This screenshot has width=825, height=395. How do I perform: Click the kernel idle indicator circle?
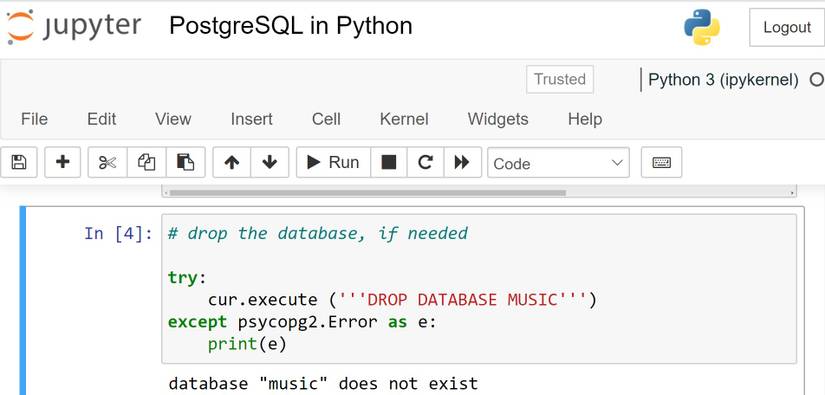(817, 80)
